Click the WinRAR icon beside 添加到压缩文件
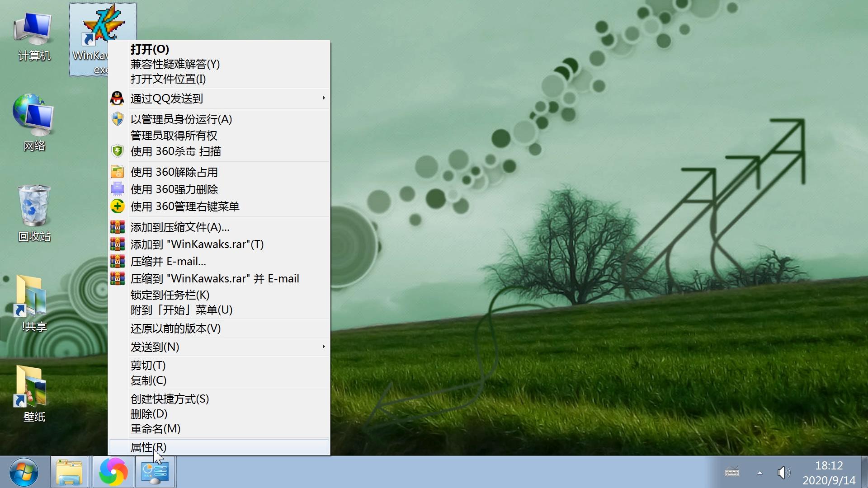 click(x=118, y=227)
